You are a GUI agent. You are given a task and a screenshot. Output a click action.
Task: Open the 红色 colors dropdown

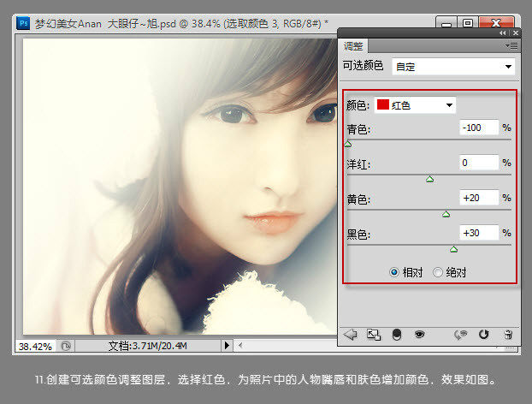coord(416,104)
